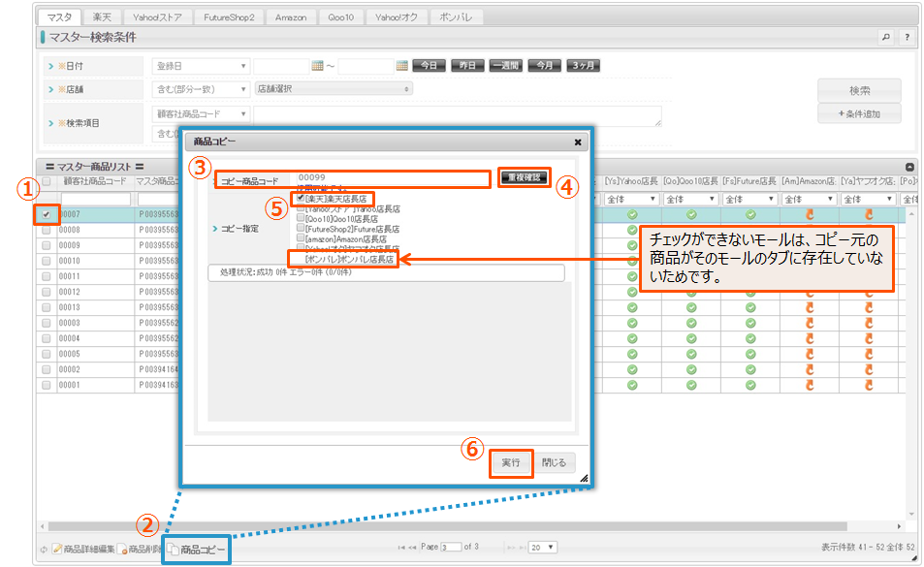Click 商品コピー copy icon in footer
The width and height of the screenshot is (924, 567).
[x=173, y=549]
